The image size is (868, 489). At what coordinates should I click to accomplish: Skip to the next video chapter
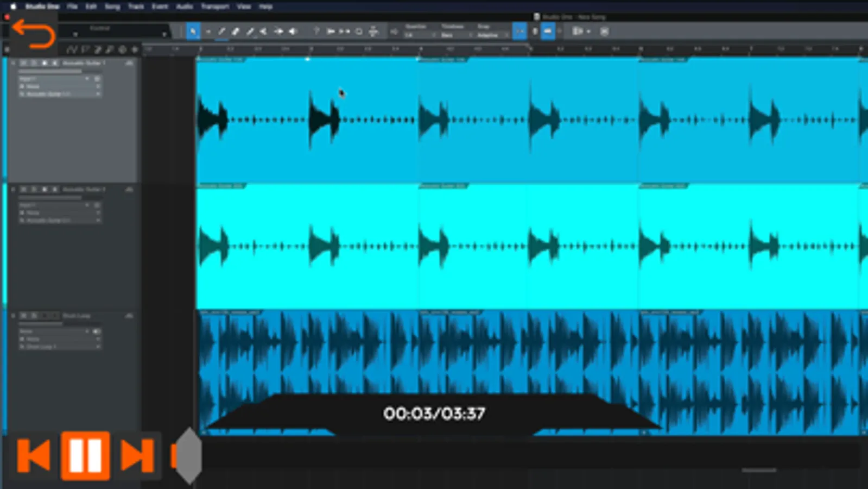pyautogui.click(x=137, y=455)
